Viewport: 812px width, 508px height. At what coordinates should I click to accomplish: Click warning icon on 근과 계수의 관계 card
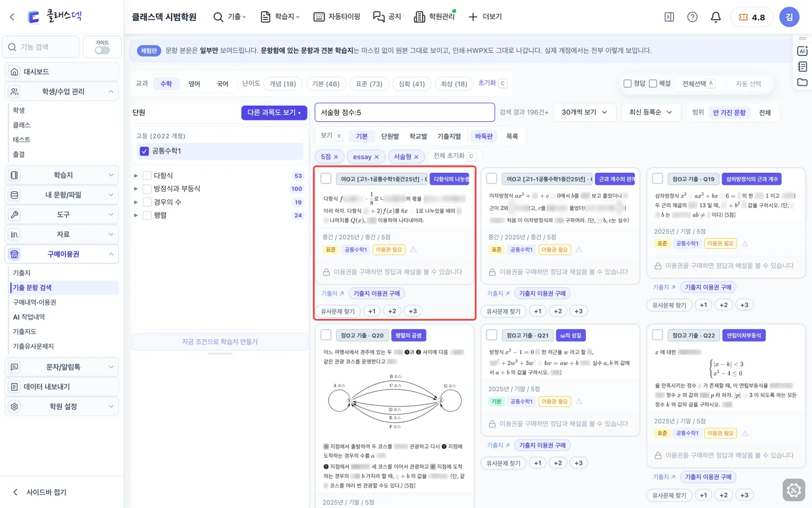pos(579,249)
